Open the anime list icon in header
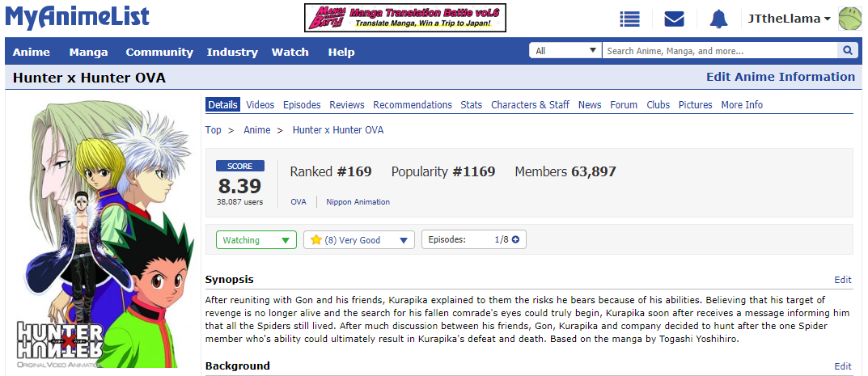Screen dimensions: 868x376 (629, 19)
